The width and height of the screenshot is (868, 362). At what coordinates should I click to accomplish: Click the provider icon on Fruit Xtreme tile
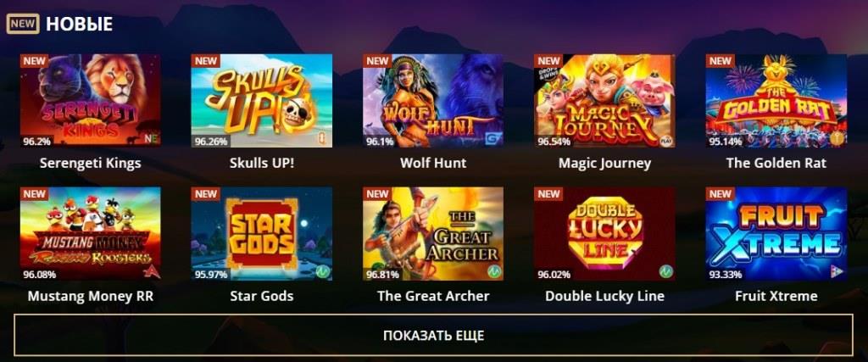click(x=837, y=272)
